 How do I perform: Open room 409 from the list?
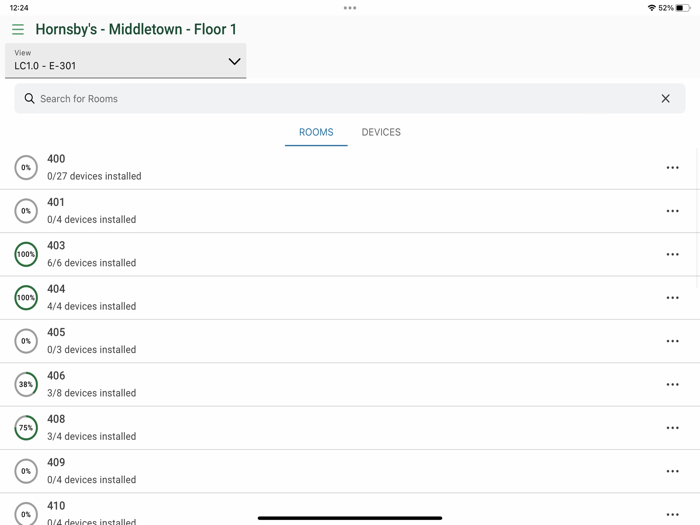(x=350, y=471)
